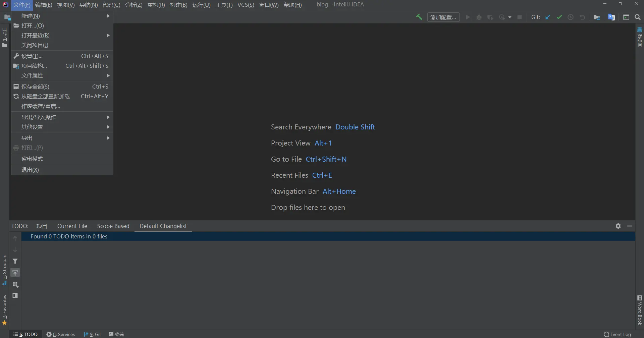Toggle the Structure tool window stripe
This screenshot has width=644, height=338.
4,270
